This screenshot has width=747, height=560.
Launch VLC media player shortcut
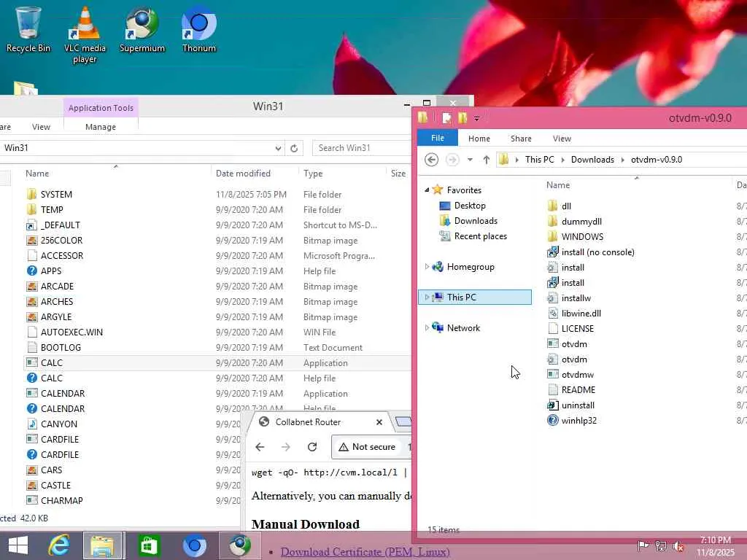pyautogui.click(x=85, y=35)
